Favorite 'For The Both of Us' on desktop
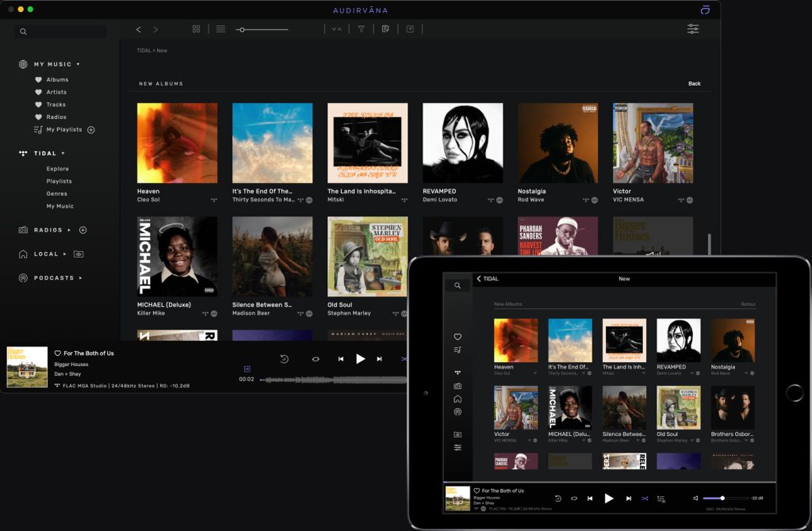This screenshot has height=531, width=812. (58, 353)
